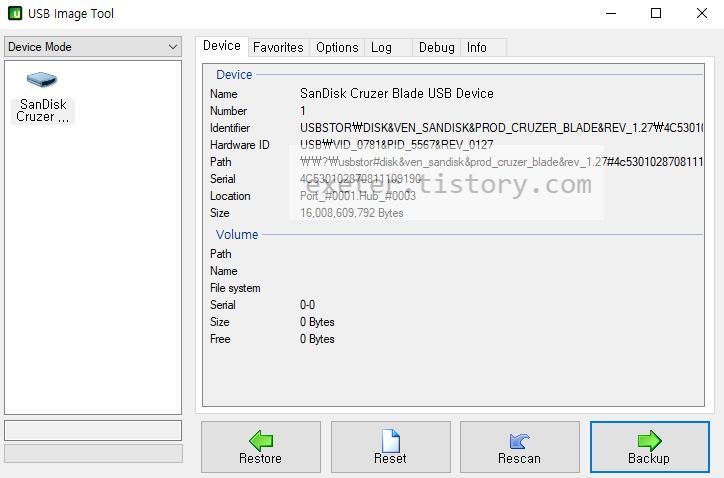Open the Device Mode dropdown
724x478 pixels.
pyautogui.click(x=93, y=47)
